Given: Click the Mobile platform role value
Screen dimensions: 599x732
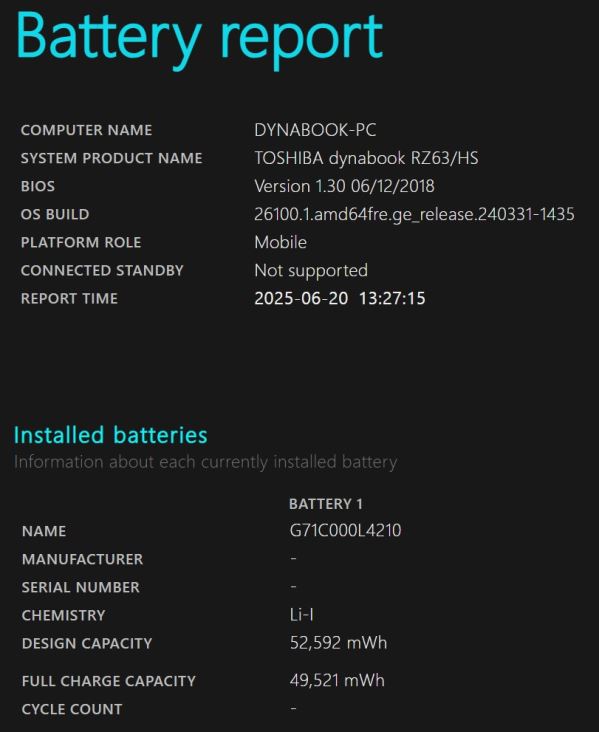Looking at the screenshot, I should click(281, 242).
